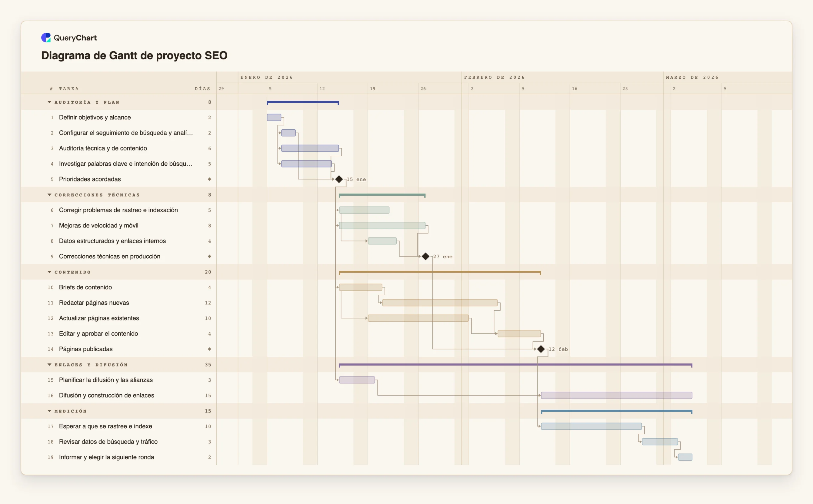Select the Redactar páginas nuevas bar

tap(440, 303)
